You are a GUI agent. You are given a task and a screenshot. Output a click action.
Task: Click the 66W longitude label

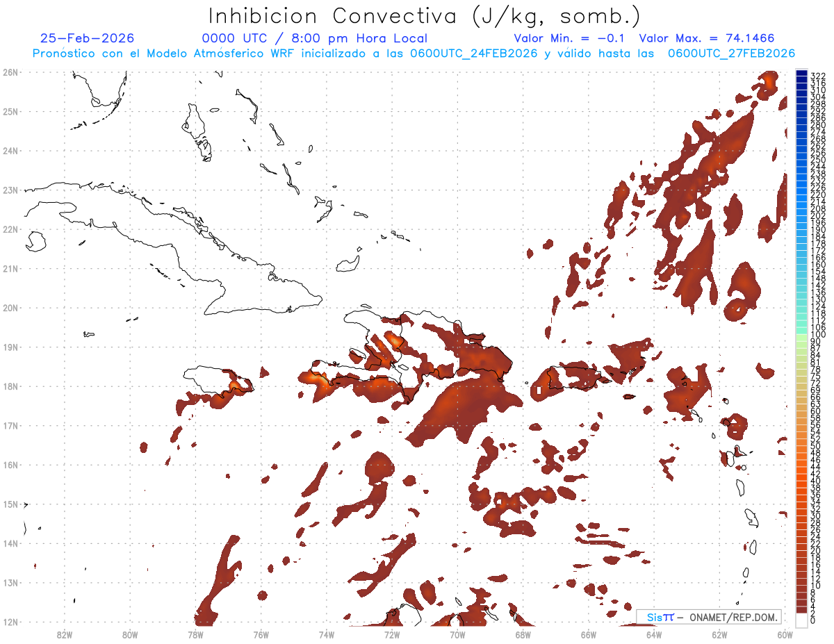point(589,634)
